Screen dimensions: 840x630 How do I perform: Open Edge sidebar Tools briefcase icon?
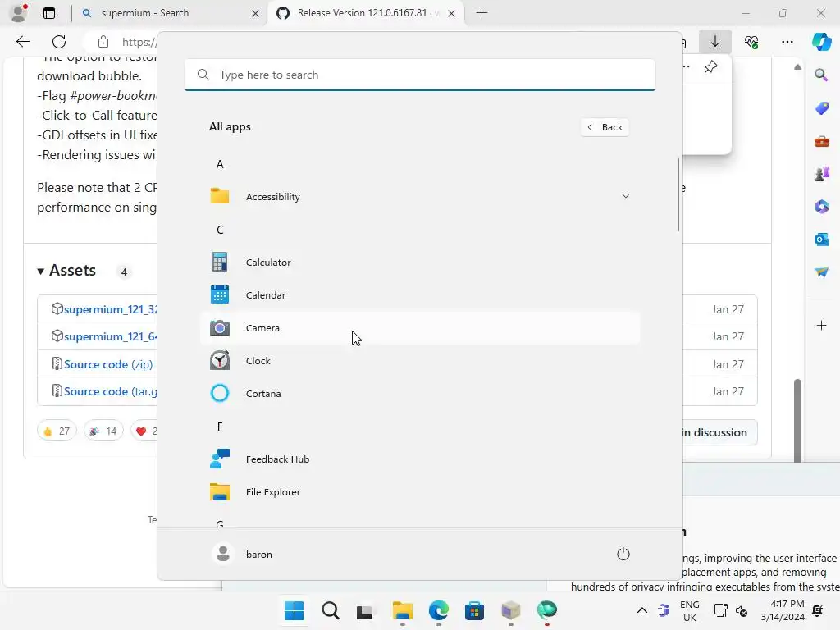pyautogui.click(x=821, y=141)
